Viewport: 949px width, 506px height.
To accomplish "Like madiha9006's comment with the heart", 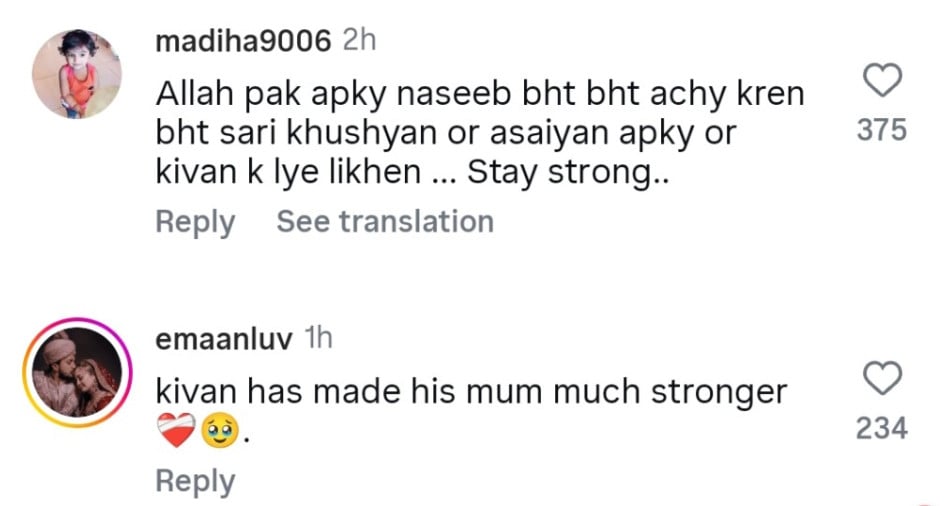I will 882,81.
